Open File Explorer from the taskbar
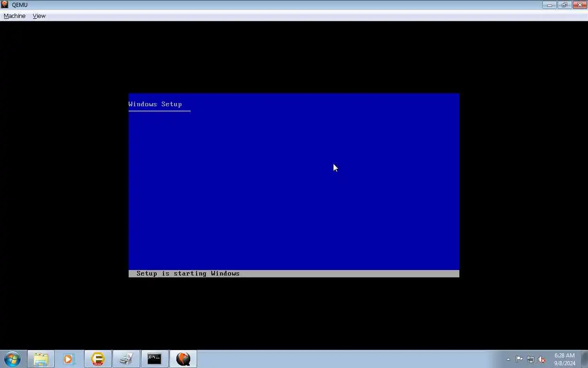This screenshot has width=588, height=368. pyautogui.click(x=41, y=359)
